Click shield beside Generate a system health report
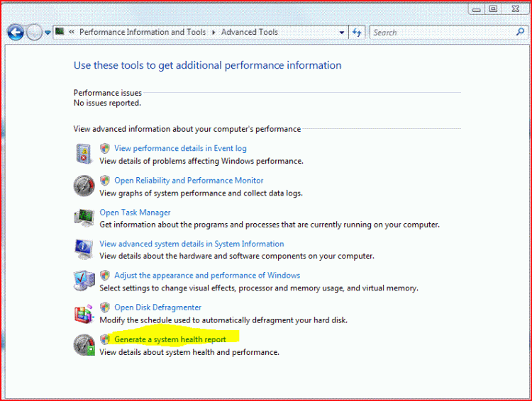532x401 pixels. tap(105, 339)
